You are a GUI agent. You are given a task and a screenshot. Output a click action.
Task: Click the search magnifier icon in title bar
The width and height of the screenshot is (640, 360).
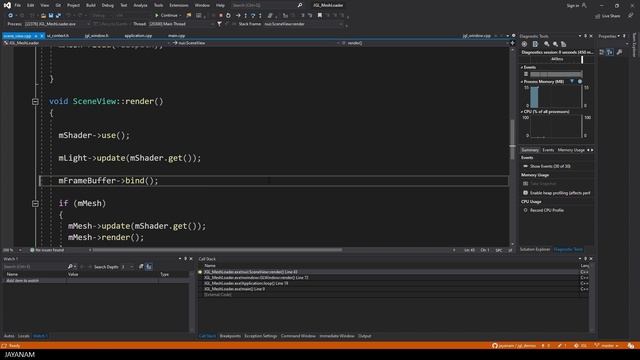pos(300,5)
